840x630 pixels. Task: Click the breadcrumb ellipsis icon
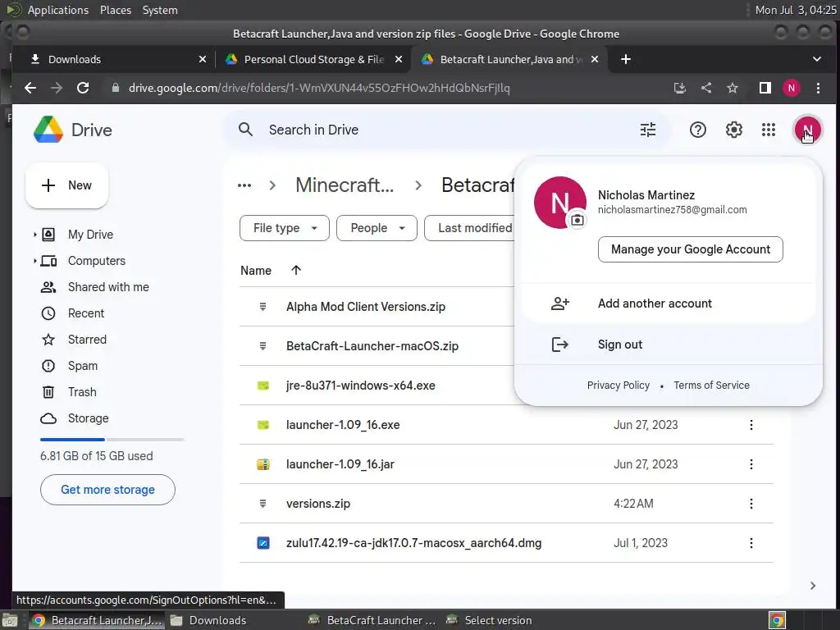(x=244, y=185)
